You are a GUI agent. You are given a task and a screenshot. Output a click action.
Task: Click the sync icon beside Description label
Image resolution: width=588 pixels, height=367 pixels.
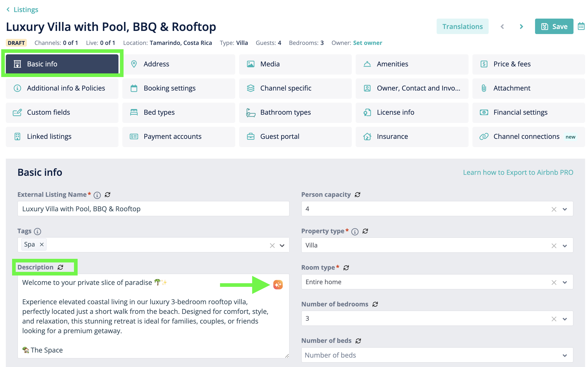click(x=60, y=267)
